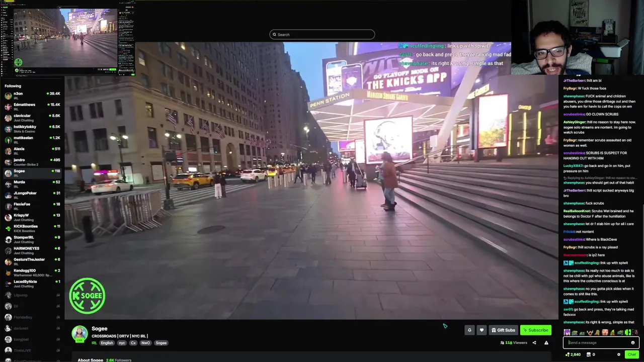The image size is (644, 362).
Task: Open the emoji picker in chat input
Action: tap(633, 343)
